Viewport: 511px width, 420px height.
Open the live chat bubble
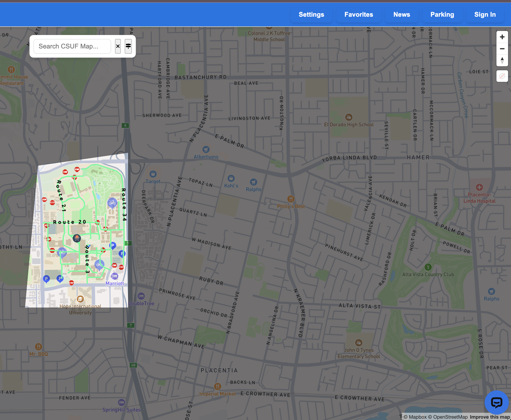(x=496, y=402)
